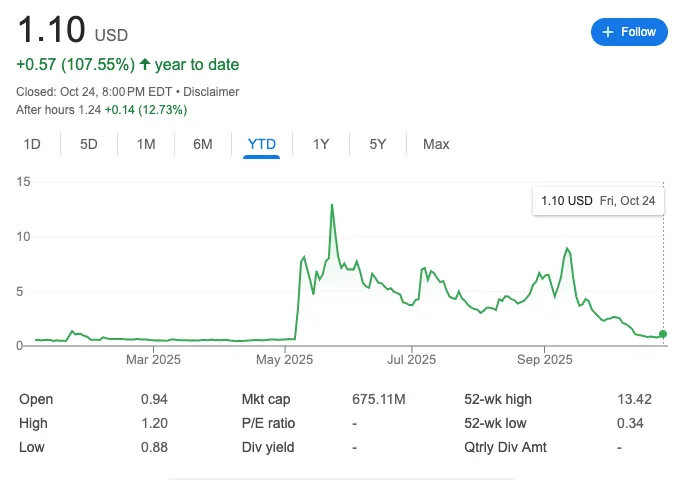Screen dimensions: 689x480
Task: Open the Disclaimer link
Action: coord(213,91)
